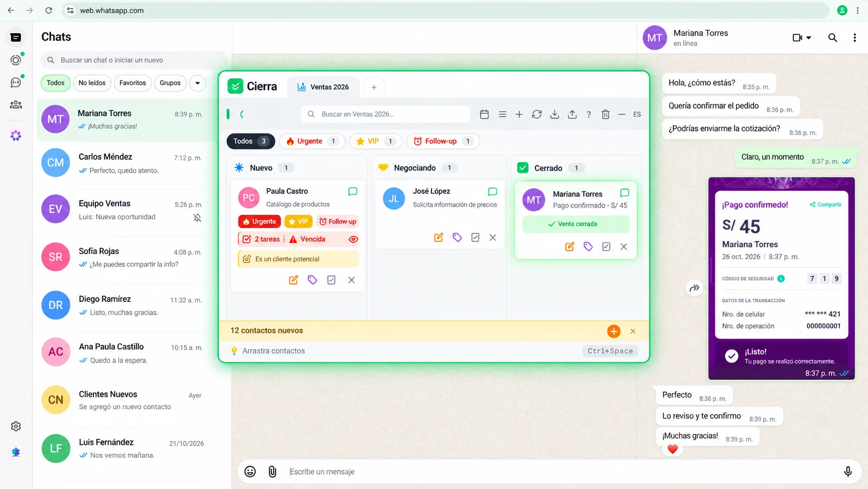Click the list view icon in Cierra toolbar

[503, 114]
